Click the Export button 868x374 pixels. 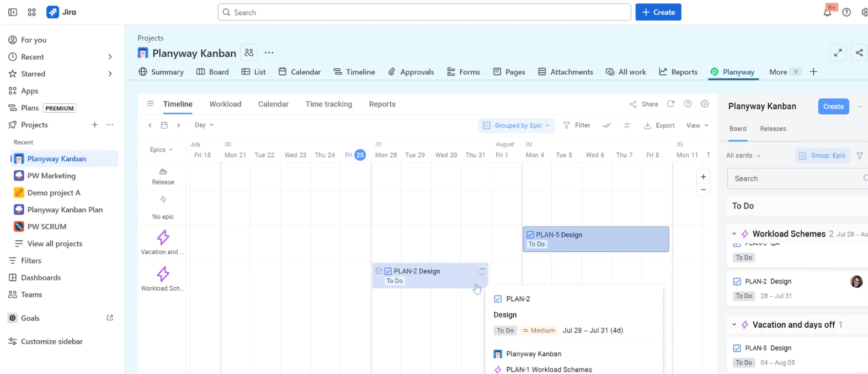[x=659, y=125]
